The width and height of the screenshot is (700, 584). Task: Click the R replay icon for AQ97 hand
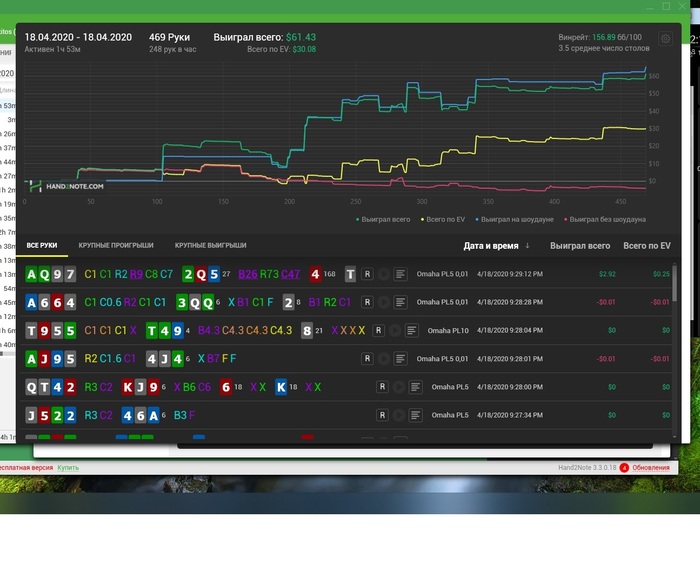(367, 274)
